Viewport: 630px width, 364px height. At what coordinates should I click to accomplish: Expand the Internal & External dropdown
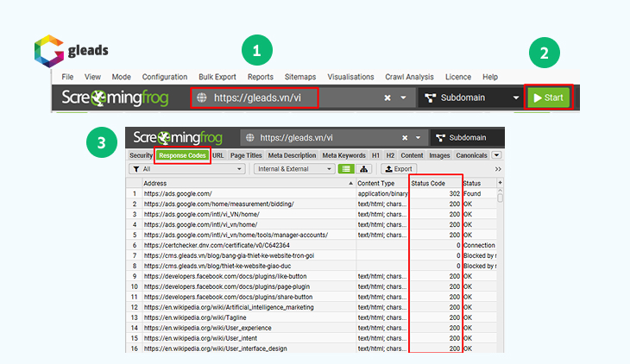click(x=294, y=169)
